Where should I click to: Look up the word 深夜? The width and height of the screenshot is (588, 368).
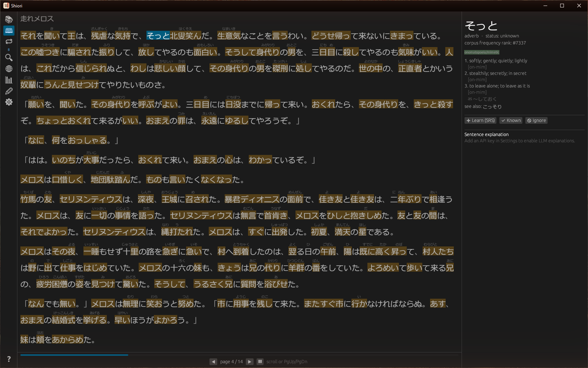coord(146,199)
